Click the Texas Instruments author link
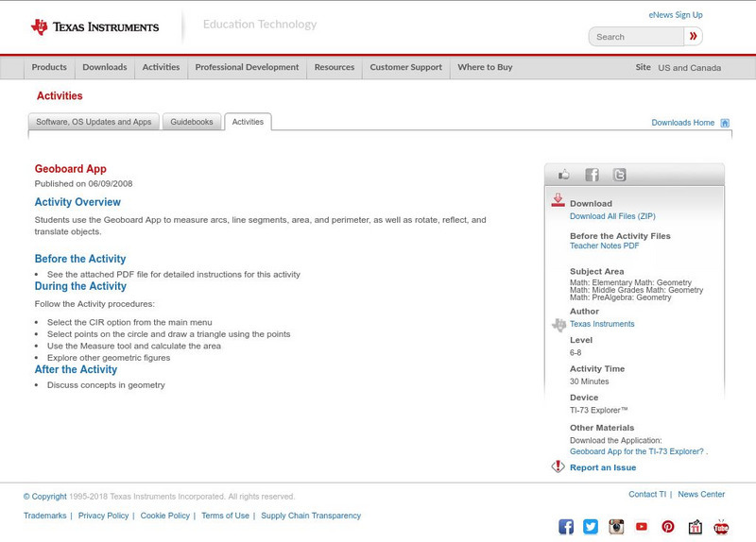This screenshot has height=542, width=756. (x=602, y=324)
